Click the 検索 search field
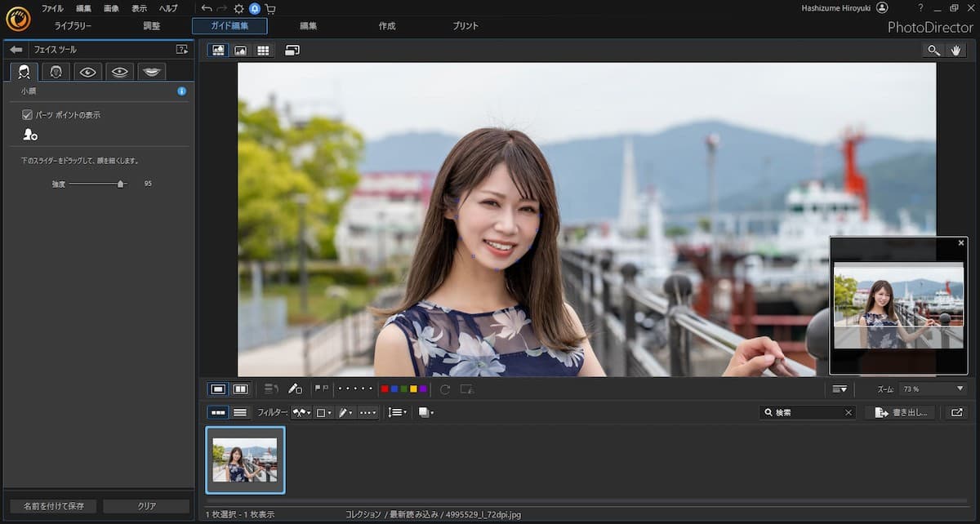Screen dimensions: 980x524 point(808,413)
